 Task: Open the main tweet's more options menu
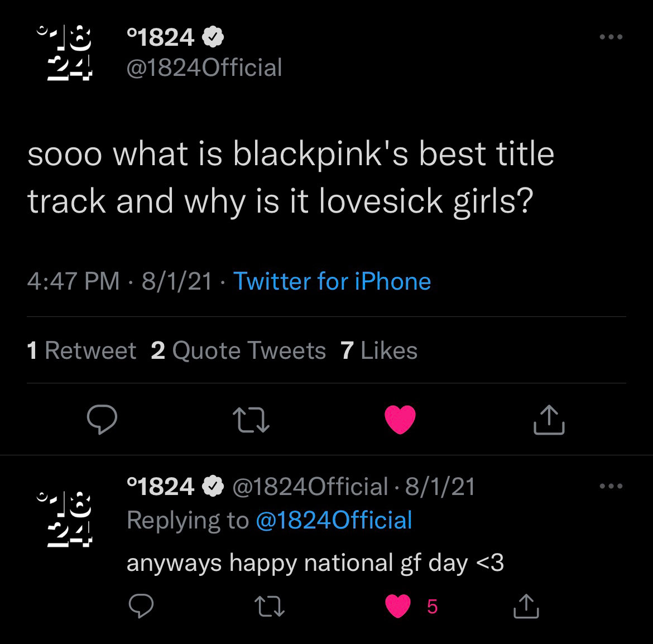(x=610, y=37)
